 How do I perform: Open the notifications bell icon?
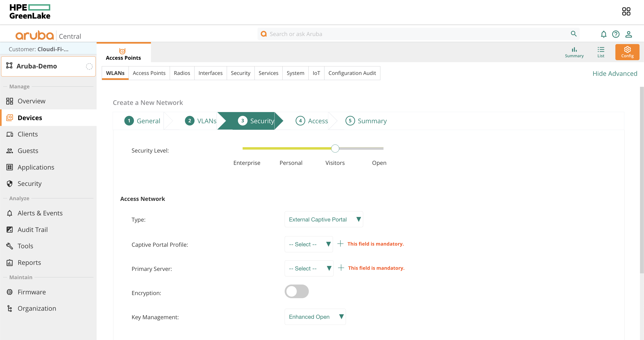tap(604, 34)
